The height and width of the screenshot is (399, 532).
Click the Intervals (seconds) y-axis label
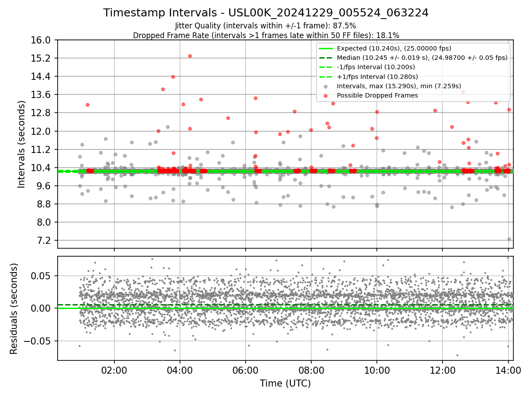(x=21, y=144)
